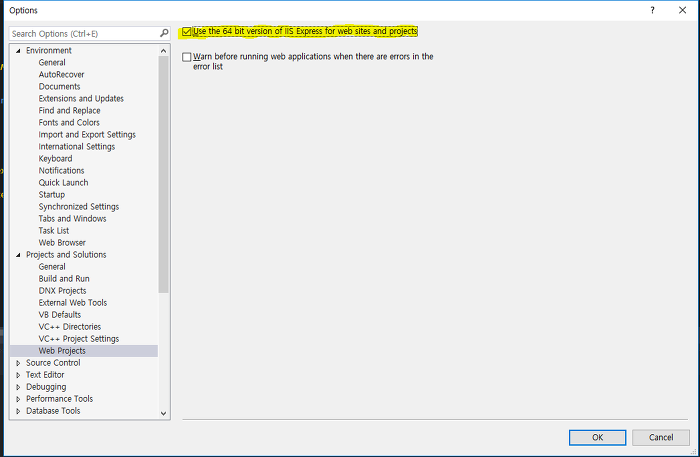
Task: Collapse the Projects and Solutions node
Action: click(18, 254)
